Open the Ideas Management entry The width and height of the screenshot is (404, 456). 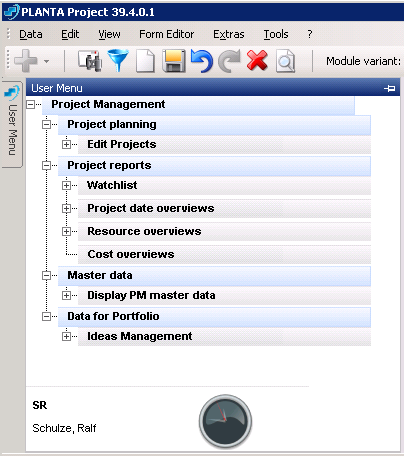pos(224,336)
